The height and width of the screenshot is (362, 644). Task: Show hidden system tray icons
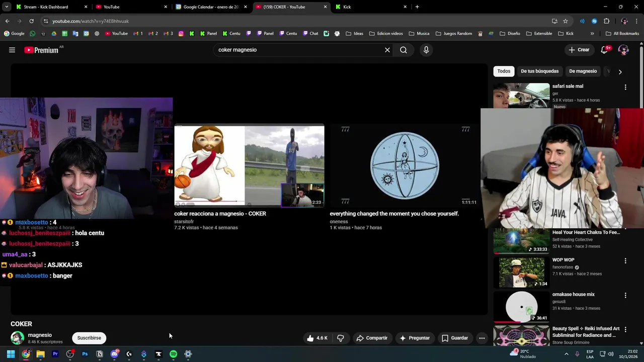(566, 354)
